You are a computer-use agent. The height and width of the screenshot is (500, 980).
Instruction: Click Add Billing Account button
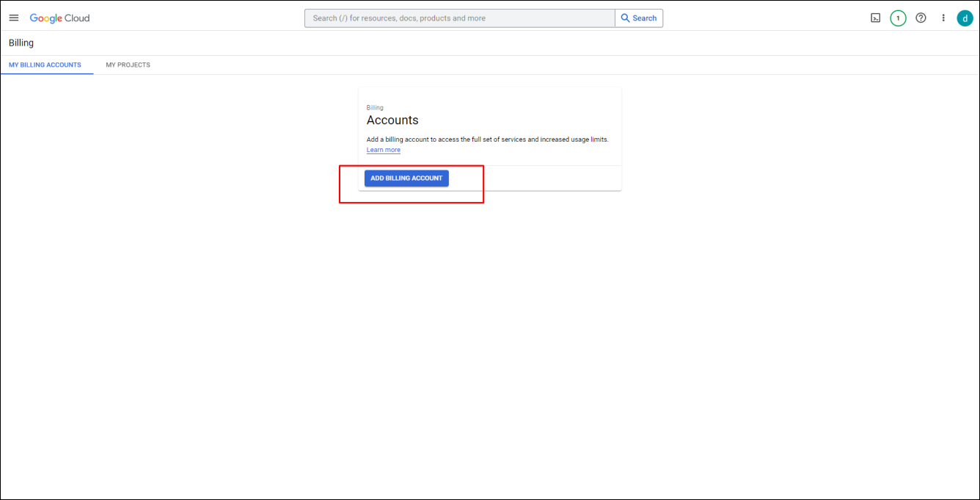coord(406,178)
